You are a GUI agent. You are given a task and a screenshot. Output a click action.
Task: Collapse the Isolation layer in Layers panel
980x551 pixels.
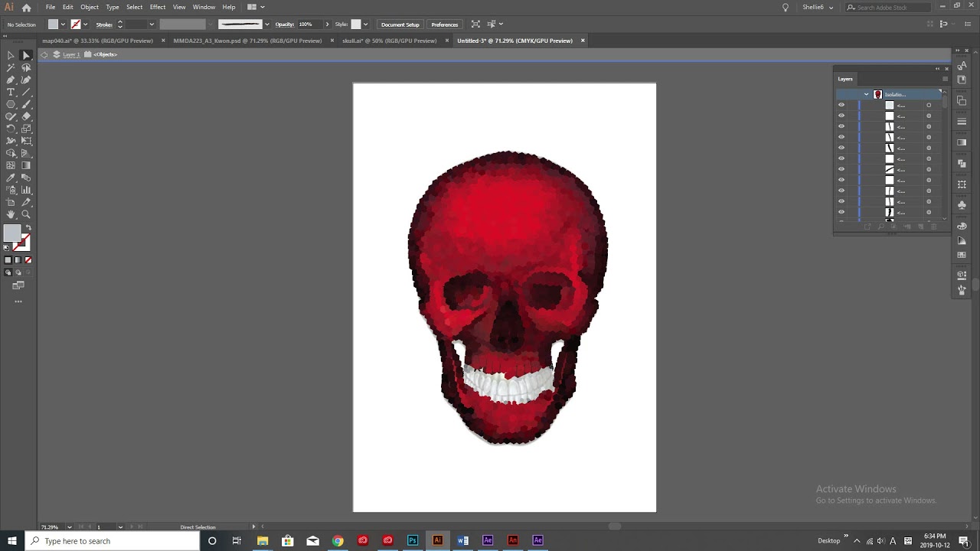tap(866, 94)
